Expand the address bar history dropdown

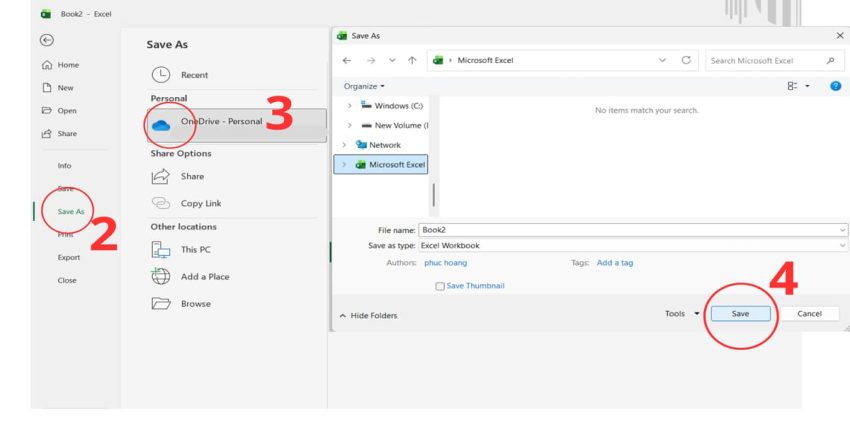click(662, 60)
